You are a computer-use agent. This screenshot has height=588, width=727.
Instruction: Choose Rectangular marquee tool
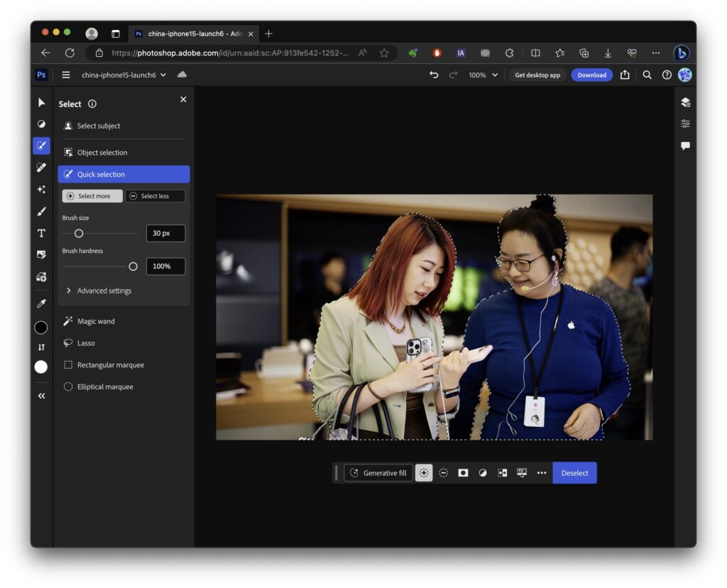click(124, 365)
